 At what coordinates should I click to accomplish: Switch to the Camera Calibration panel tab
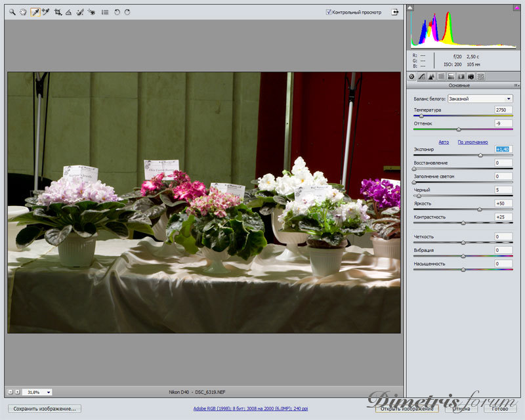(x=471, y=77)
